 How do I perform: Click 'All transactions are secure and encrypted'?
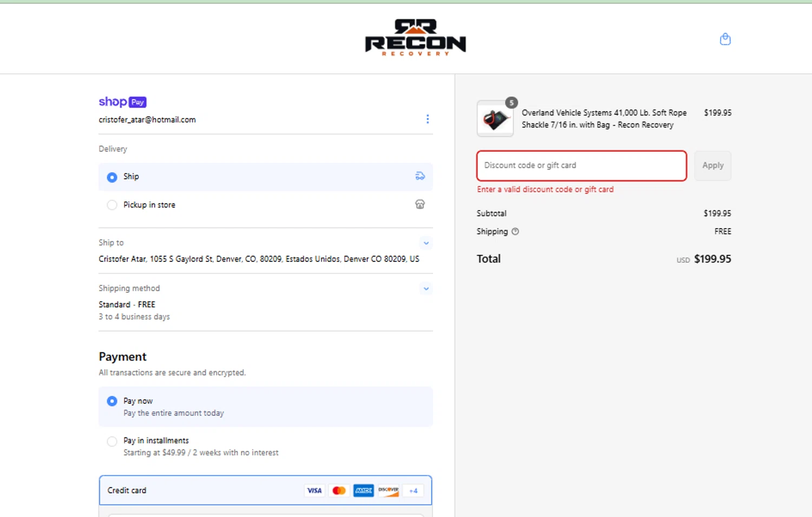point(172,372)
